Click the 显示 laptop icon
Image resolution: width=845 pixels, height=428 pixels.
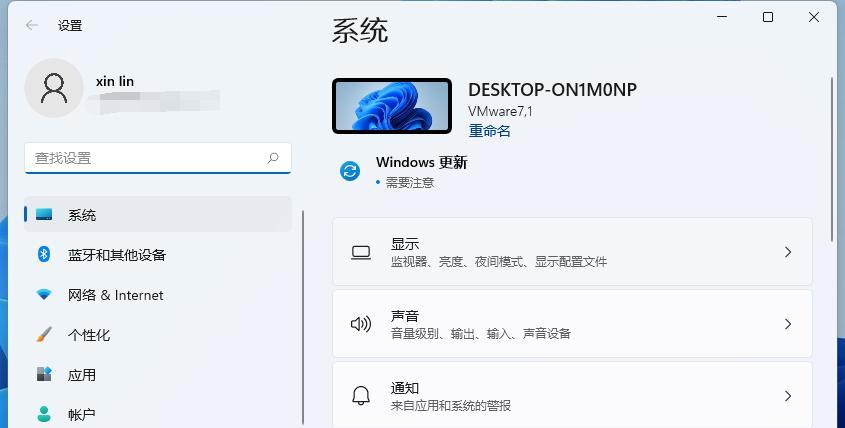pyautogui.click(x=361, y=252)
